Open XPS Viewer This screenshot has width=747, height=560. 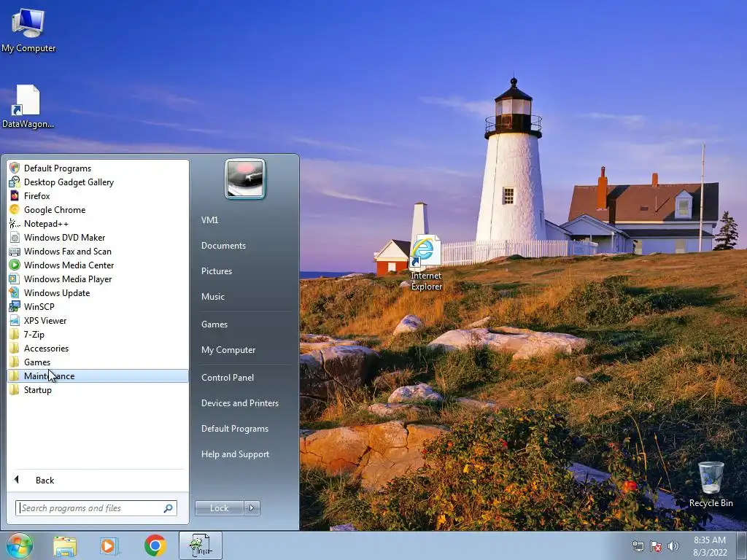pos(98,320)
